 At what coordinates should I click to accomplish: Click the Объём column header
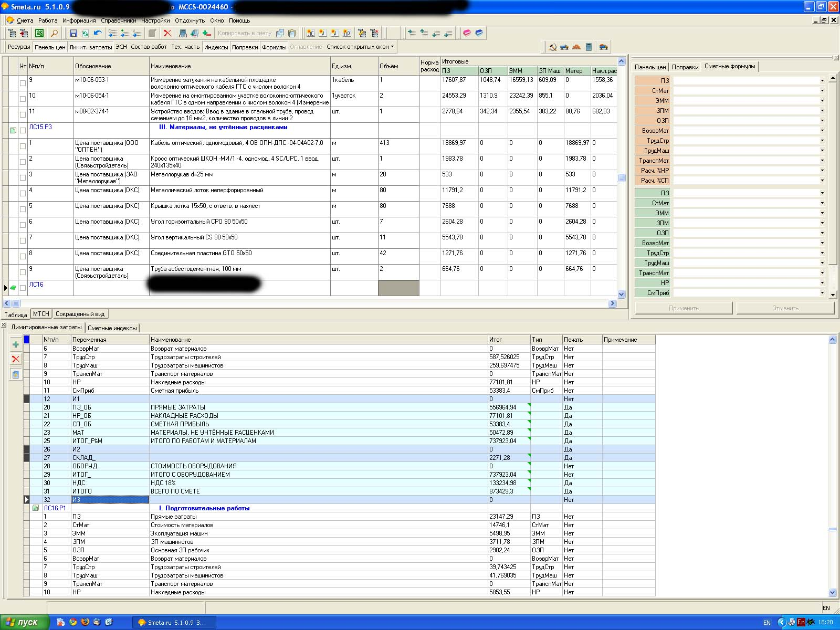398,66
